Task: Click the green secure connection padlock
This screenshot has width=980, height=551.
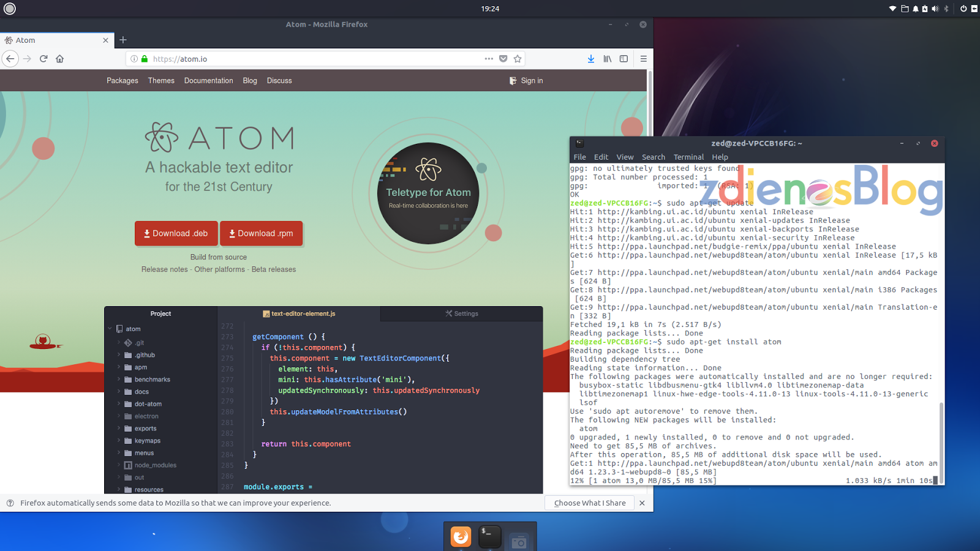Action: (145, 59)
